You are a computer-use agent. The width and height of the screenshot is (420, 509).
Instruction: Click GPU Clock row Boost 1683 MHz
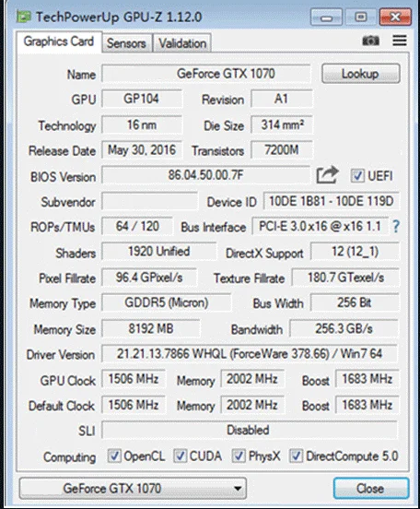click(x=367, y=379)
